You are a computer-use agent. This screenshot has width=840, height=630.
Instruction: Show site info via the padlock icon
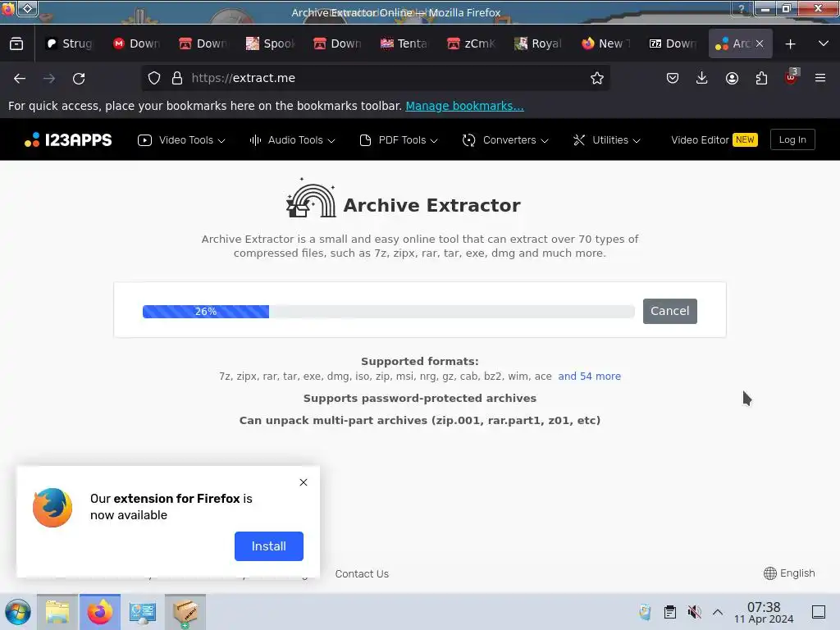pyautogui.click(x=177, y=78)
